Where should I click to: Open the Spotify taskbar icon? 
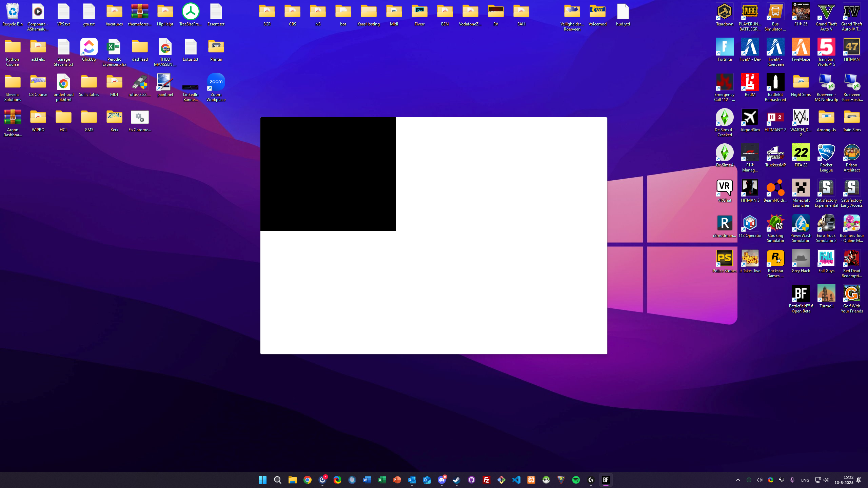pyautogui.click(x=576, y=480)
